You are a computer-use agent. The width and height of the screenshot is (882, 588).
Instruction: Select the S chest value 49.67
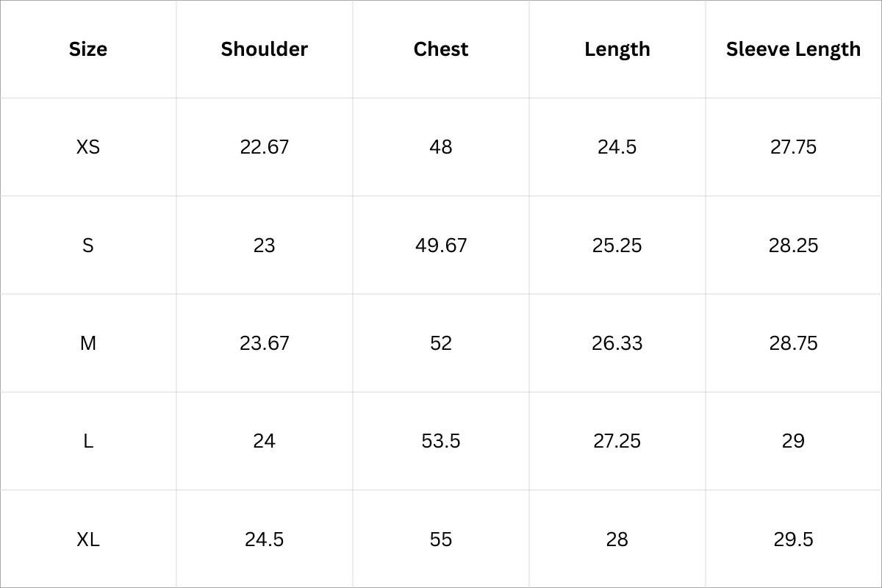pos(441,245)
